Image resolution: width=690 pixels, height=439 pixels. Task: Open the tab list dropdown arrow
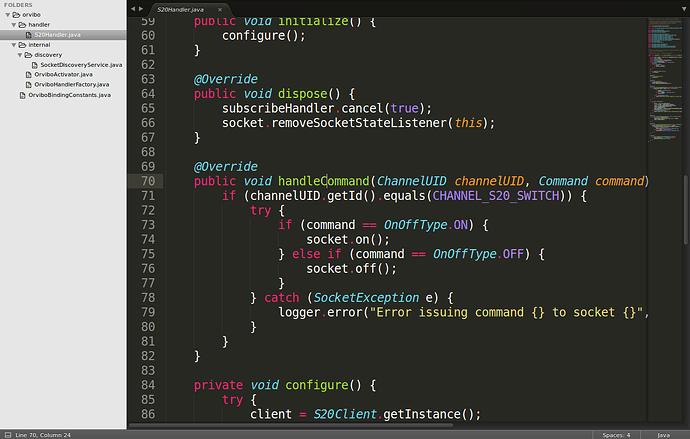click(x=682, y=7)
